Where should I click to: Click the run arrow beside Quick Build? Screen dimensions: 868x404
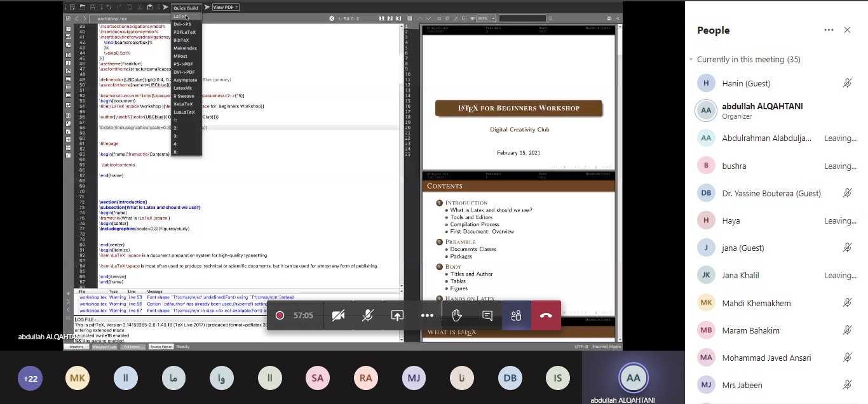coord(165,8)
